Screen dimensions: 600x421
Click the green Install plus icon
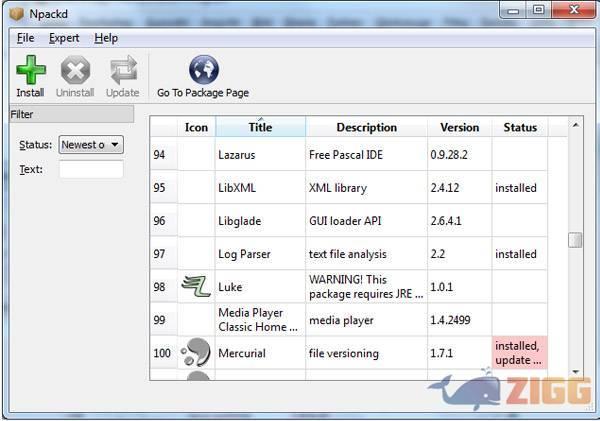point(30,70)
